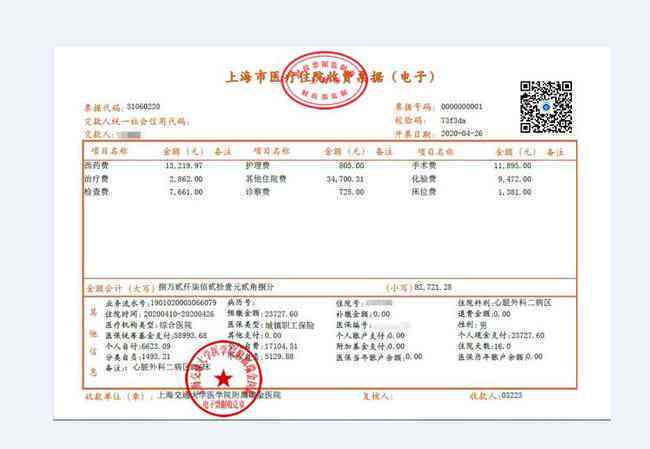Image resolution: width=650 pixels, height=449 pixels.
Task: Click the 收款人 code 03223
Action: pyautogui.click(x=512, y=396)
